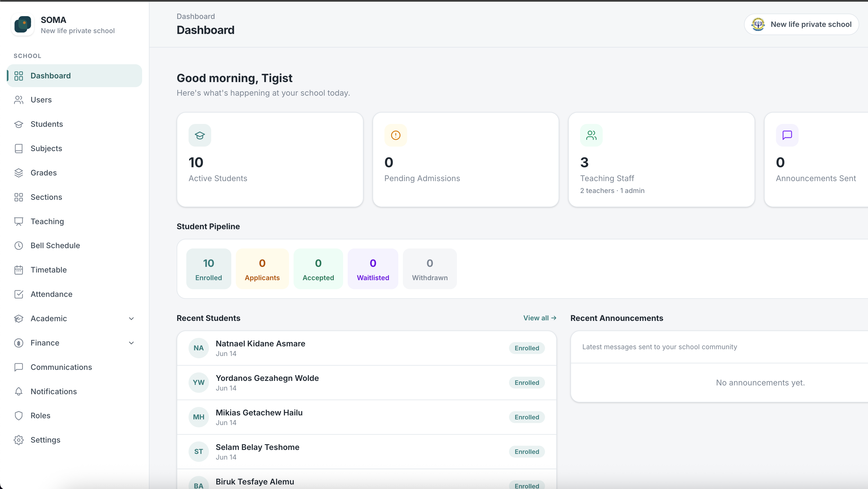The height and width of the screenshot is (489, 868).
Task: Select the 0 Waitlisted pipeline tile
Action: (373, 269)
